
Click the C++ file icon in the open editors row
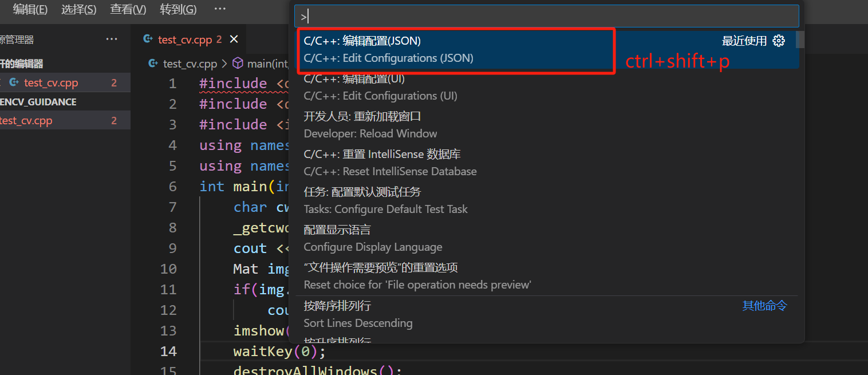tap(15, 83)
